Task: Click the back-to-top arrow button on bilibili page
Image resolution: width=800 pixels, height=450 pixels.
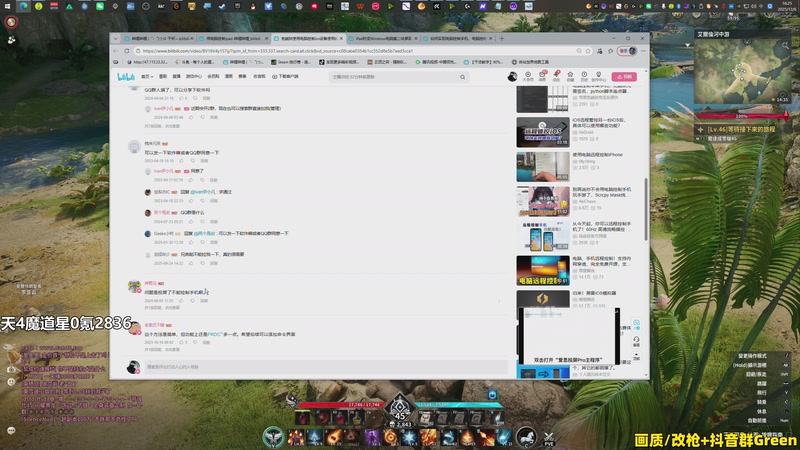Action: (636, 357)
